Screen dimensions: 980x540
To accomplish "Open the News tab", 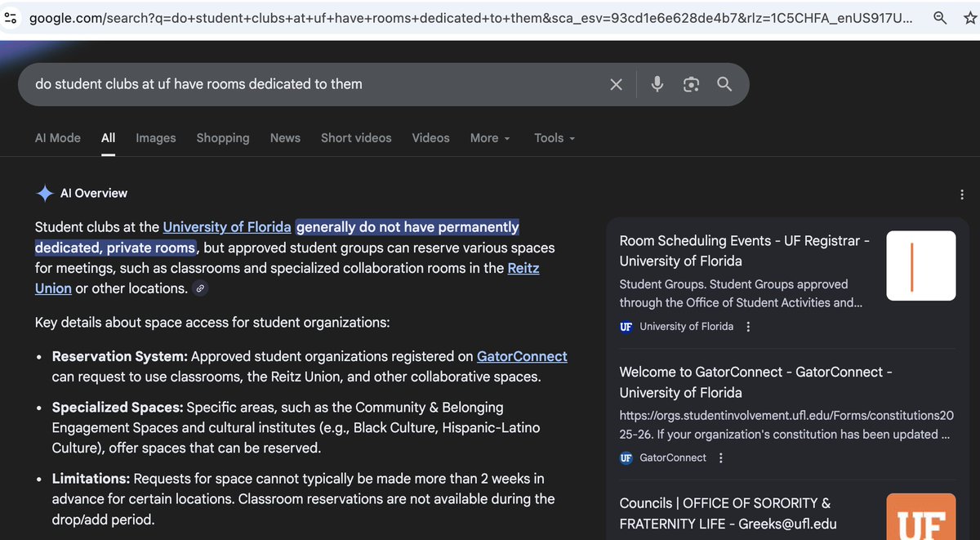I will point(285,138).
